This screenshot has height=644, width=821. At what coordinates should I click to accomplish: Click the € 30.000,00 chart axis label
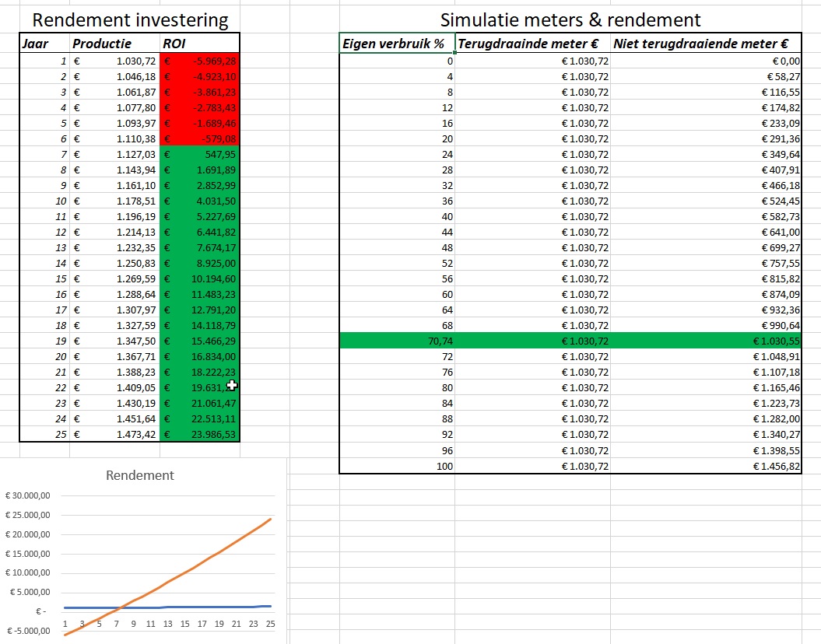pos(27,495)
